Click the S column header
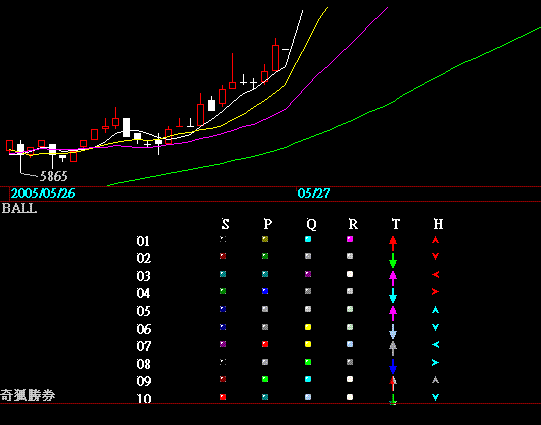 [x=225, y=224]
